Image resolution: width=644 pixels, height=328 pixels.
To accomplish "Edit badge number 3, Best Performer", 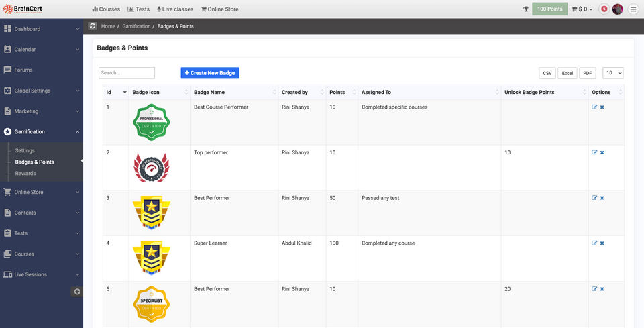I will [594, 198].
